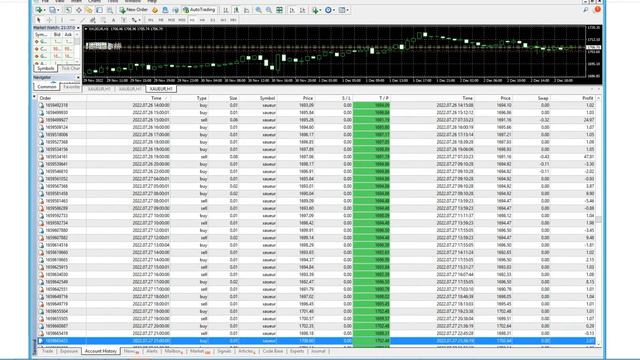
Task: Open the arrows objects dropdown
Action: pos(136,20)
